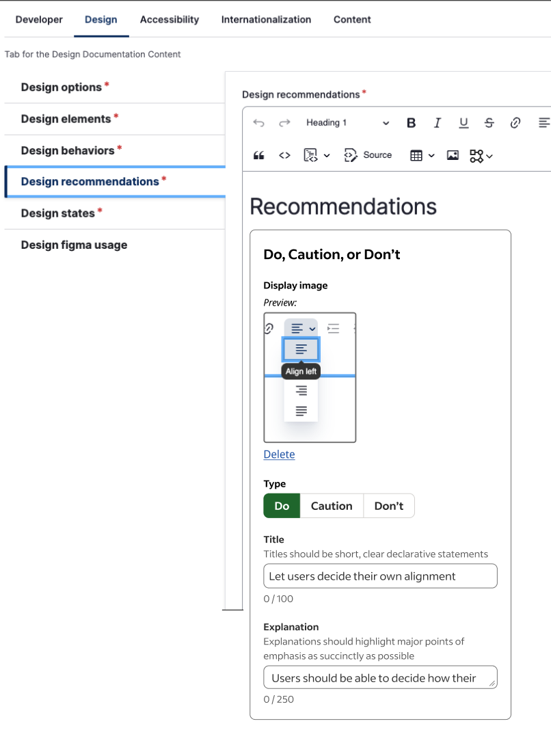Expand the components dropdown arrow
Image resolution: width=551 pixels, height=756 pixels.
click(x=489, y=157)
